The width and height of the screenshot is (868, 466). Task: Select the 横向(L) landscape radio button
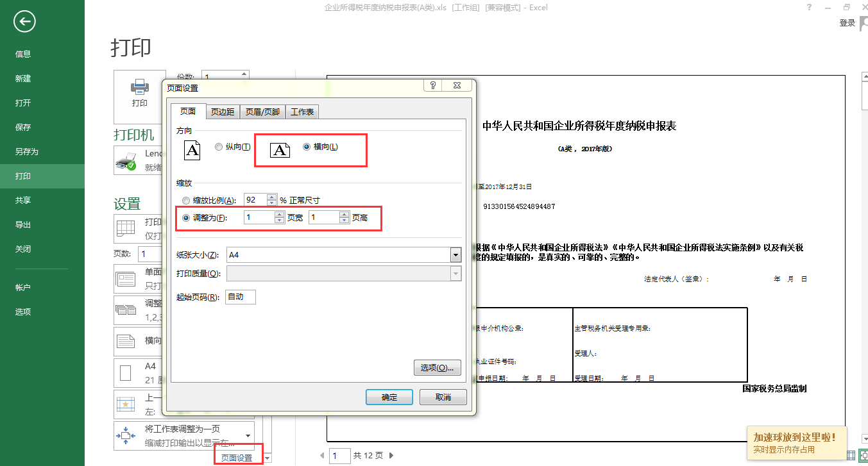pos(306,147)
